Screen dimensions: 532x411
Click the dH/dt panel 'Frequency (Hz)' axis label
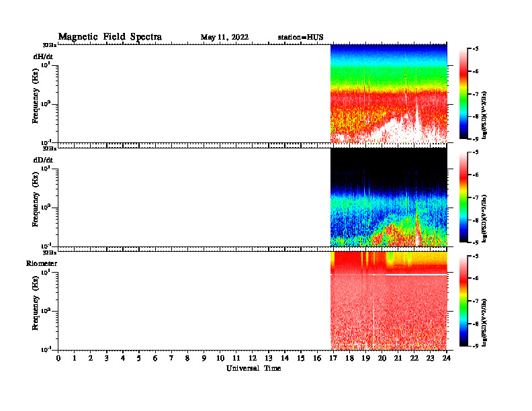pos(36,96)
